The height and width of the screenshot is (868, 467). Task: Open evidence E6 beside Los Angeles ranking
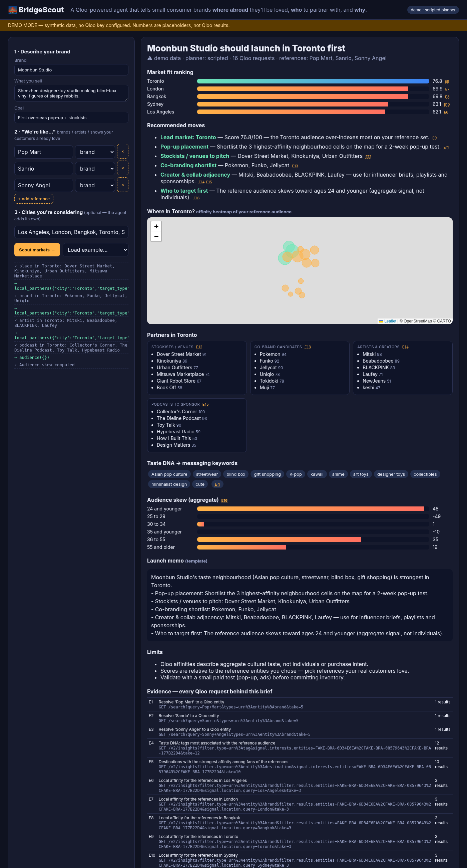[446, 113]
